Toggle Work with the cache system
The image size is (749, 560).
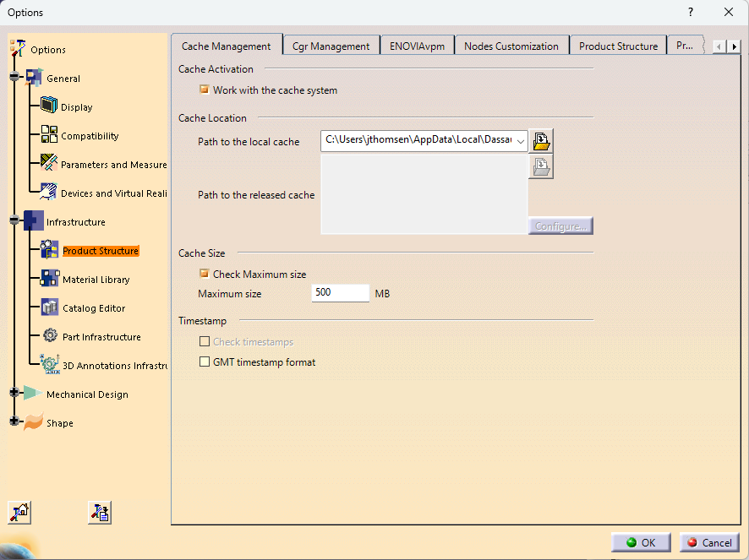205,90
